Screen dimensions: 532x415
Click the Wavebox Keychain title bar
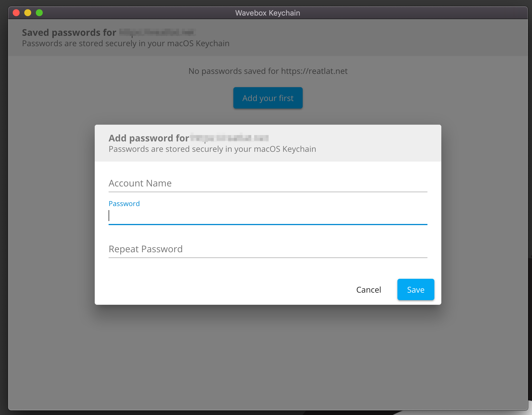tap(268, 13)
